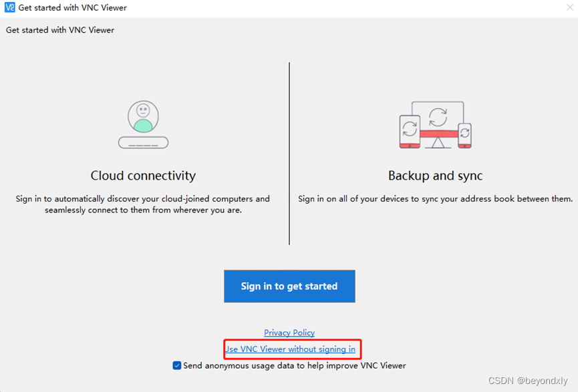Viewport: 578px width, 392px height.
Task: Select the Backup and sync heading
Action: (436, 176)
